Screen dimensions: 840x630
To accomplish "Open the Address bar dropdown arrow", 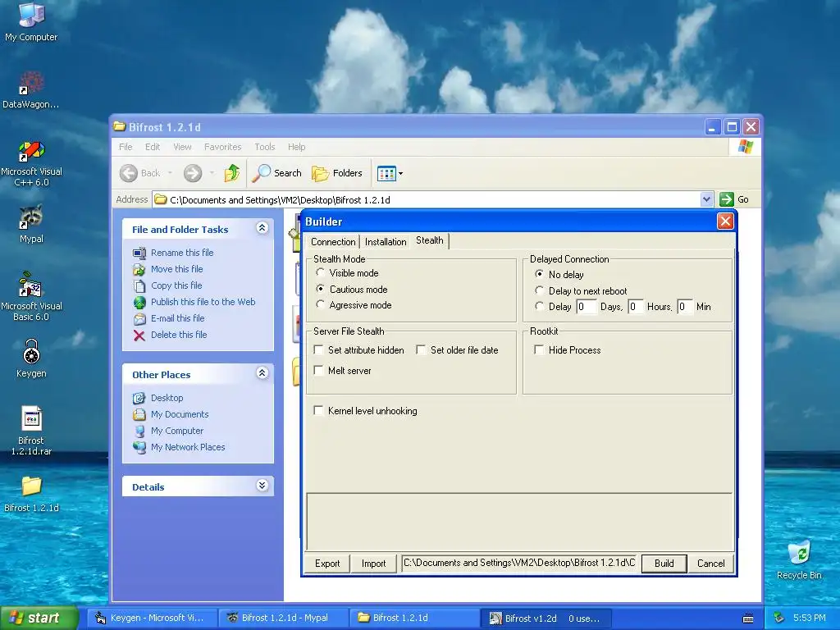I will click(x=706, y=199).
